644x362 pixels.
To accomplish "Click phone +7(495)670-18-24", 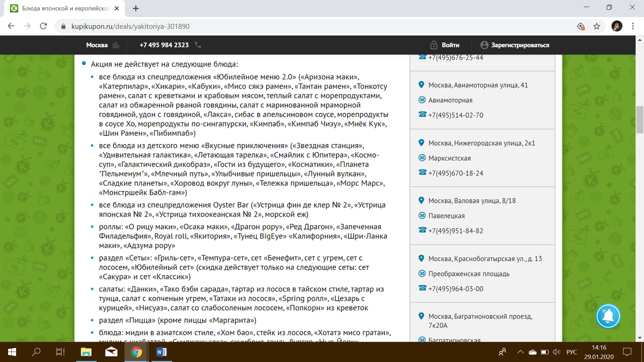I will pos(456,173).
